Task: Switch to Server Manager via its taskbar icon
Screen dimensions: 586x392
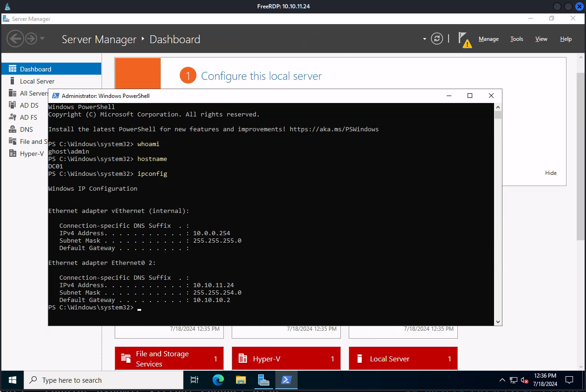Action: (264, 380)
